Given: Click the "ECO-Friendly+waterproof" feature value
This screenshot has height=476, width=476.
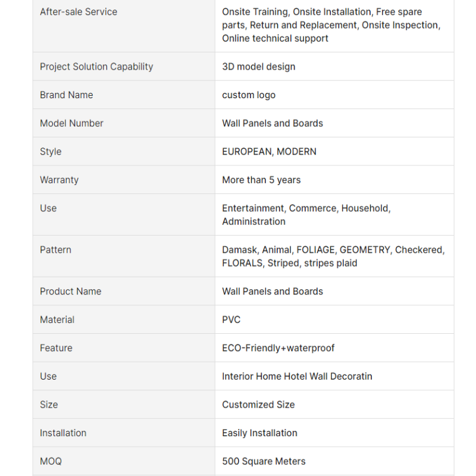Looking at the screenshot, I should pos(278,348).
